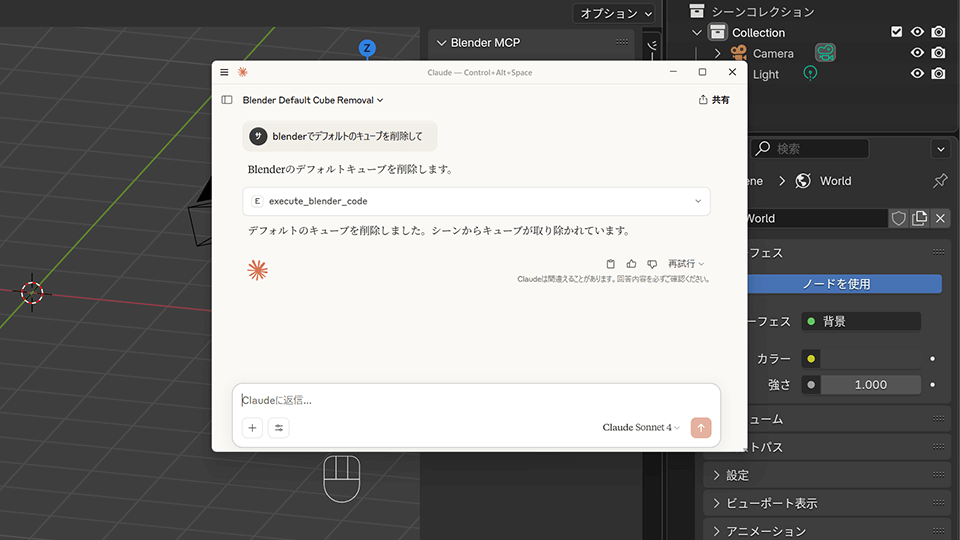Click the World datablock name field
Image resolution: width=960 pixels, height=540 pixels.
pyautogui.click(x=817, y=219)
